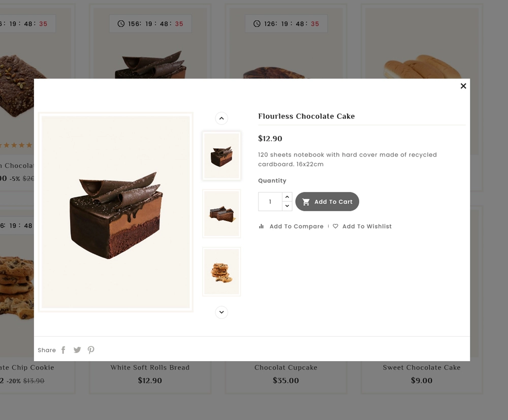
Task: Click the quantity input field
Action: [270, 202]
